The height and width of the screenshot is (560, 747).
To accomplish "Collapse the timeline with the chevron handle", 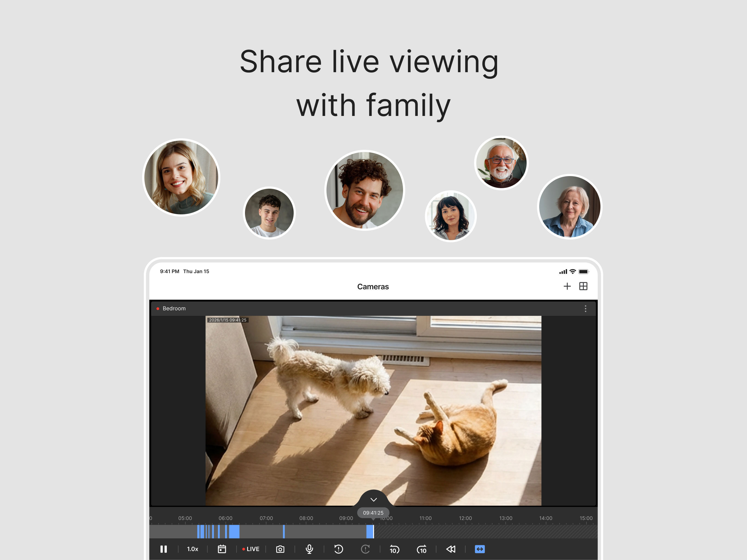I will click(373, 500).
